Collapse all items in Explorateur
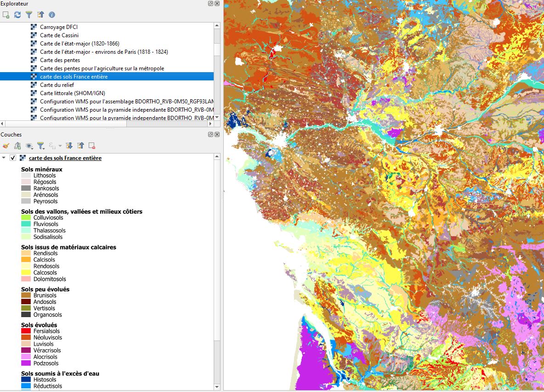 [40, 15]
